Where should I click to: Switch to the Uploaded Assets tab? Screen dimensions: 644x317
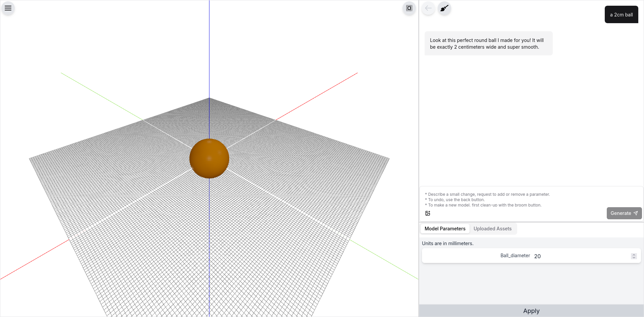[x=492, y=229]
